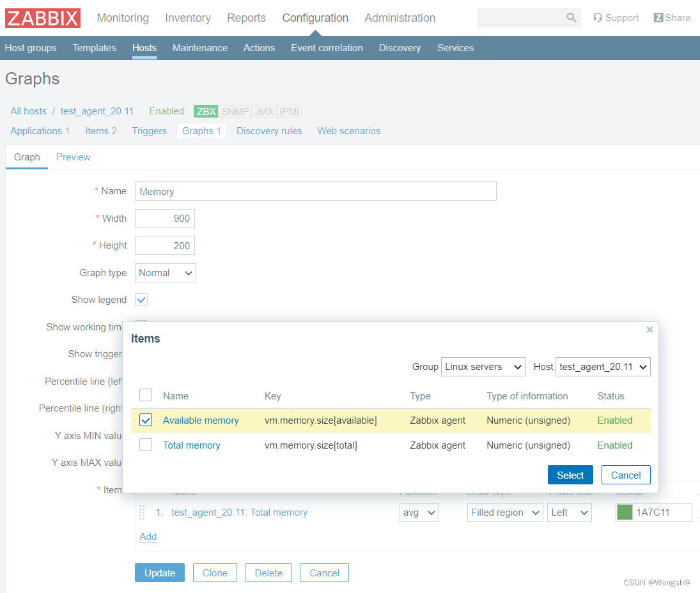Open the Graph type dropdown
This screenshot has width=700, height=593.
166,273
